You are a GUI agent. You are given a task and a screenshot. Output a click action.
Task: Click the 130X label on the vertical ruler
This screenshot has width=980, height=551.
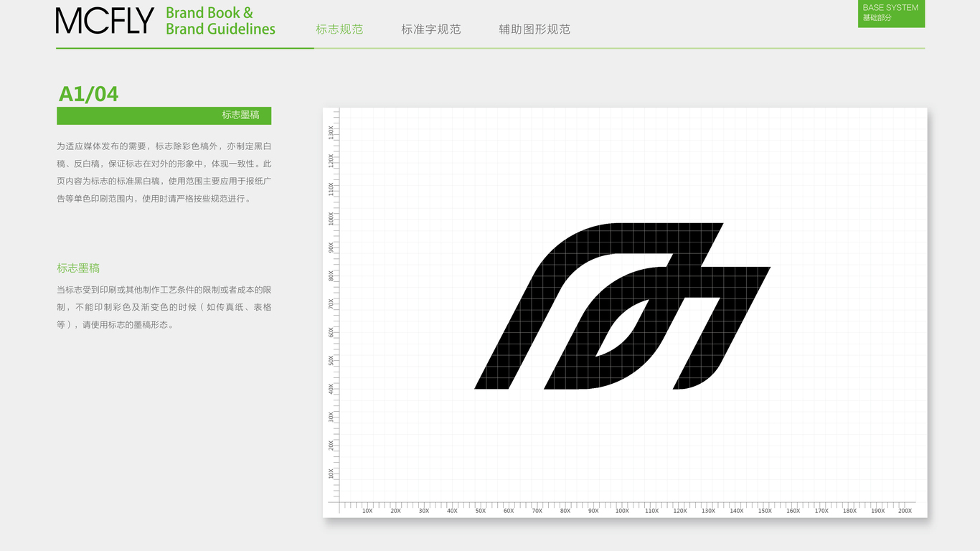click(x=331, y=133)
